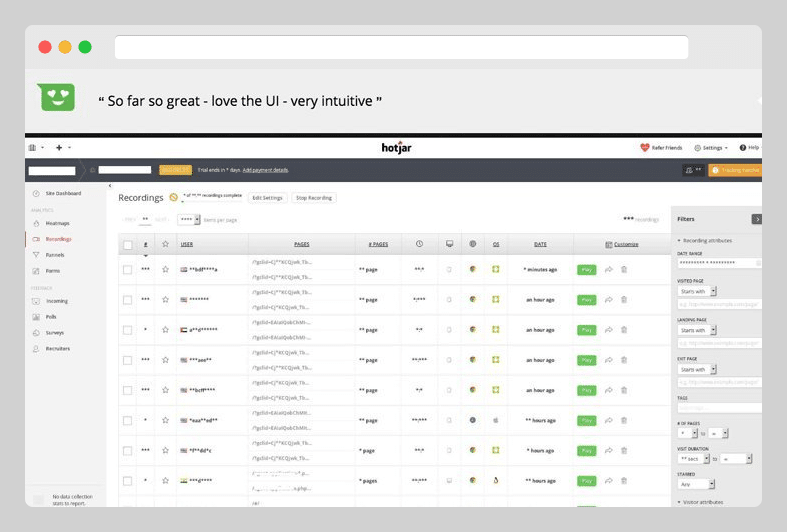This screenshot has width=787, height=532.
Task: Sort by USER column header
Action: [187, 244]
